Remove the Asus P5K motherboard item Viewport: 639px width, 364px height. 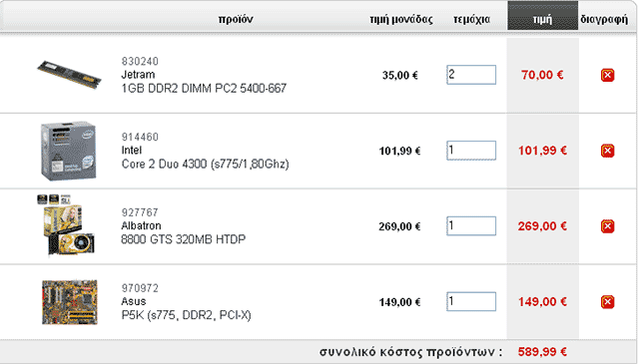point(607,302)
